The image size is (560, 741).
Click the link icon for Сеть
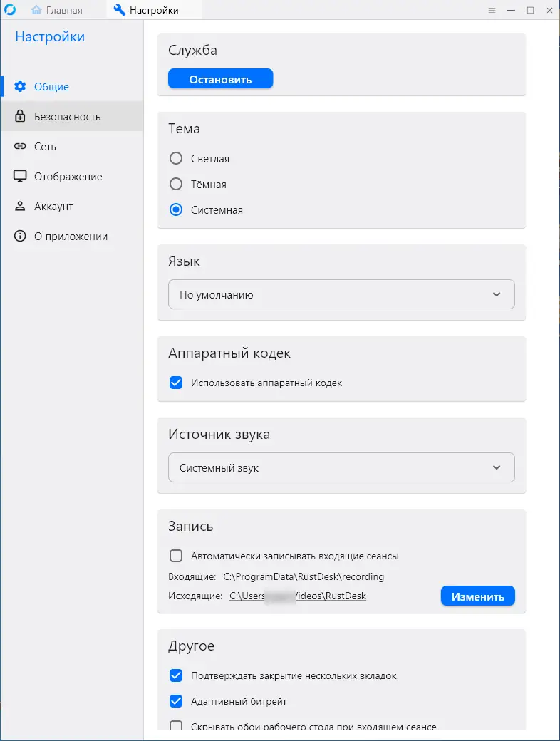[20, 147]
